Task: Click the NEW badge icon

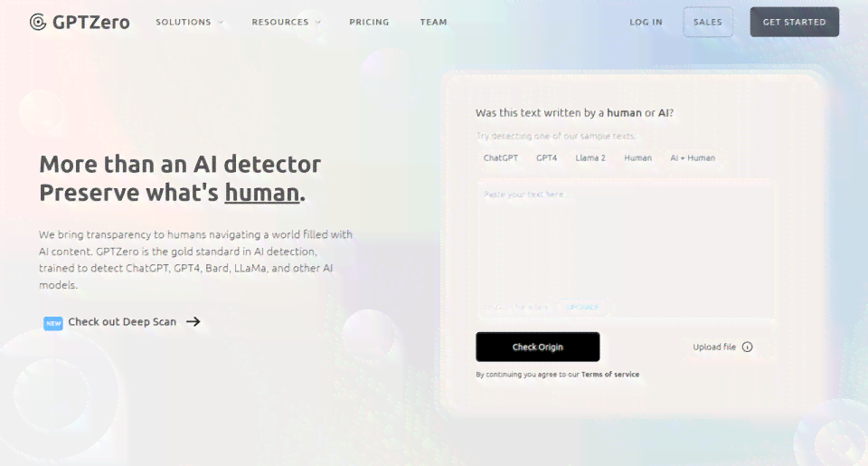Action: 53,323
